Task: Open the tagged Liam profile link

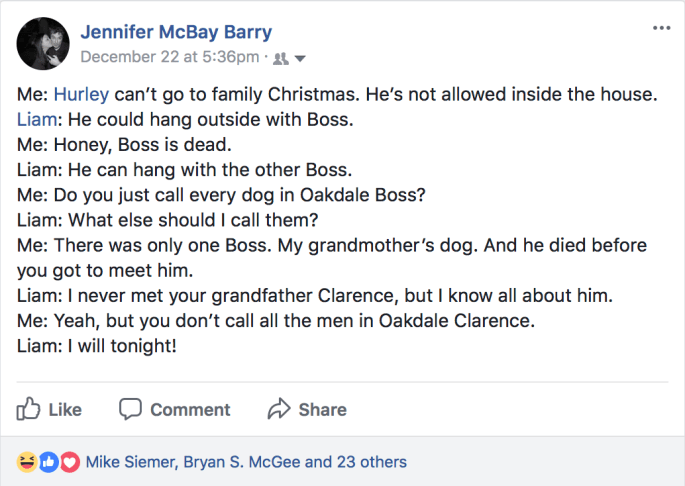Action: pyautogui.click(x=33, y=119)
